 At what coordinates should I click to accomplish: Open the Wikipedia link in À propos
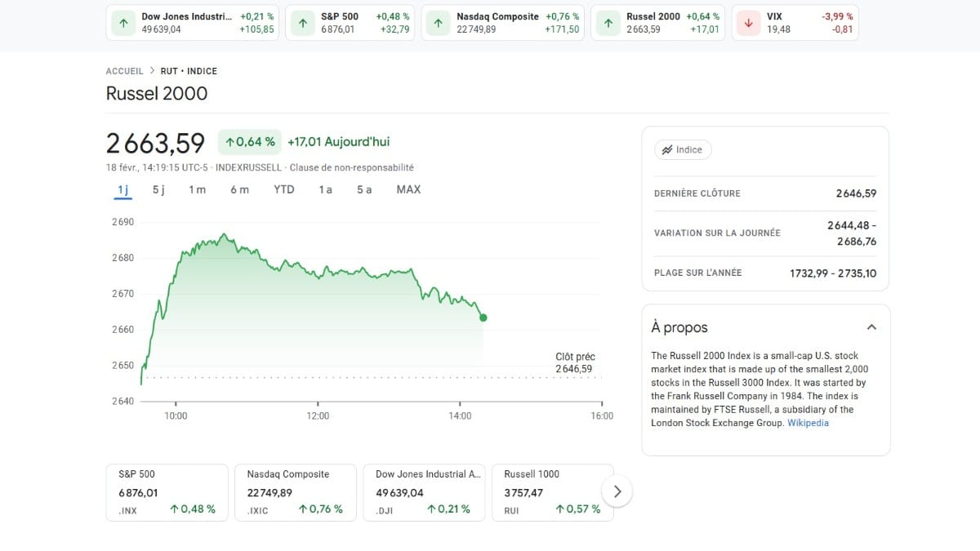point(808,423)
